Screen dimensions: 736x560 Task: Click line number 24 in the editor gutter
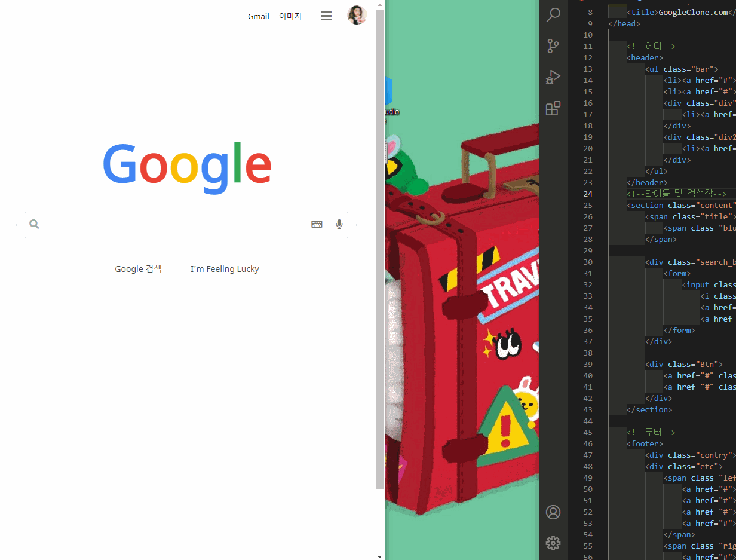pyautogui.click(x=588, y=194)
